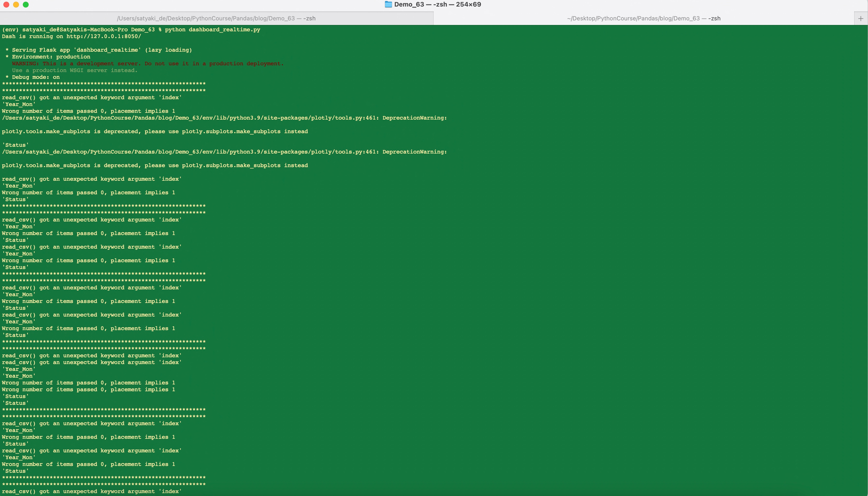Click the 'Serving Flask app' text
This screenshot has height=496, width=868.
(x=41, y=50)
